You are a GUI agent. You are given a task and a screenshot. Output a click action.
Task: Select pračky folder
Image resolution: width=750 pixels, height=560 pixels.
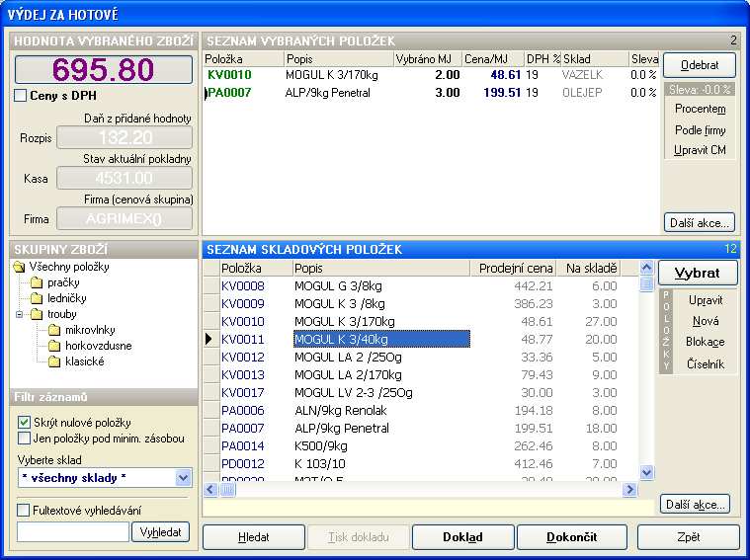click(x=63, y=282)
